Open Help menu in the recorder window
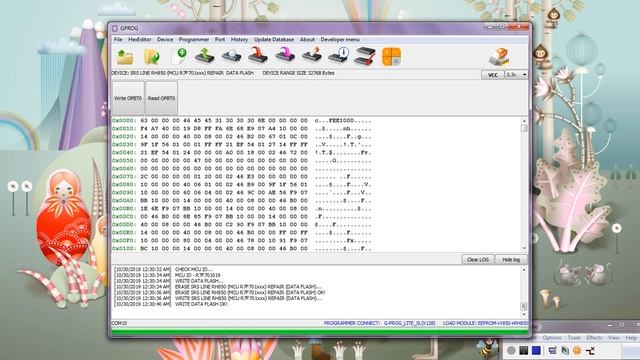The width and height of the screenshot is (640, 360). [x=631, y=338]
